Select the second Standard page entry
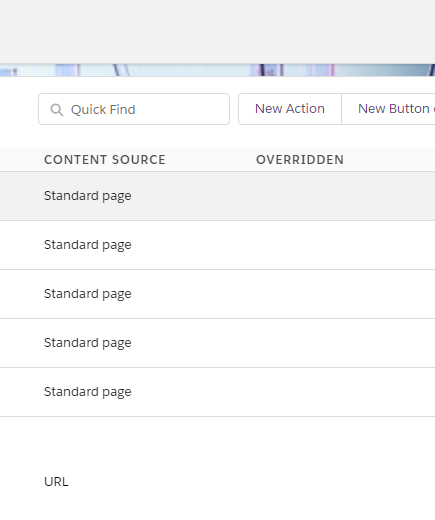This screenshot has width=435, height=520. coord(88,245)
